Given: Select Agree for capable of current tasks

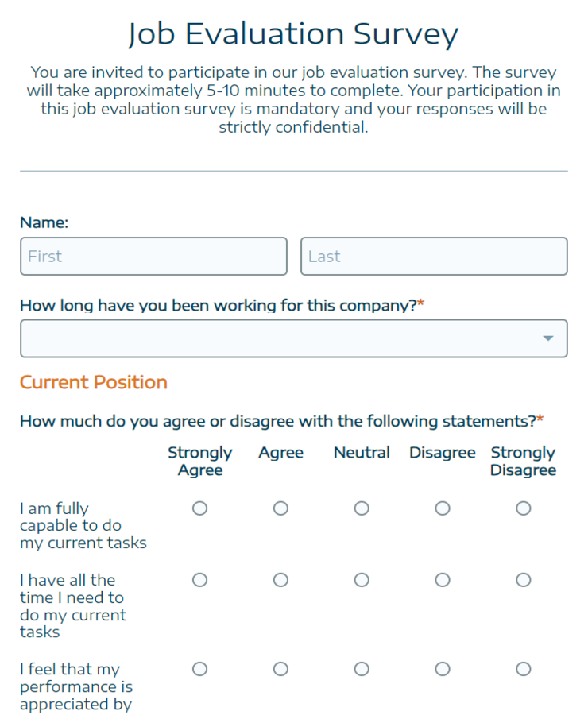Looking at the screenshot, I should point(280,508).
